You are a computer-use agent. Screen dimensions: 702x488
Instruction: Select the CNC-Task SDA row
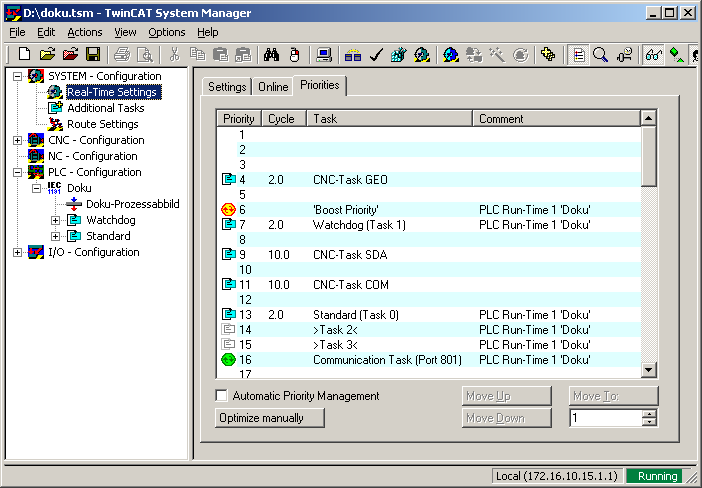pyautogui.click(x=428, y=255)
